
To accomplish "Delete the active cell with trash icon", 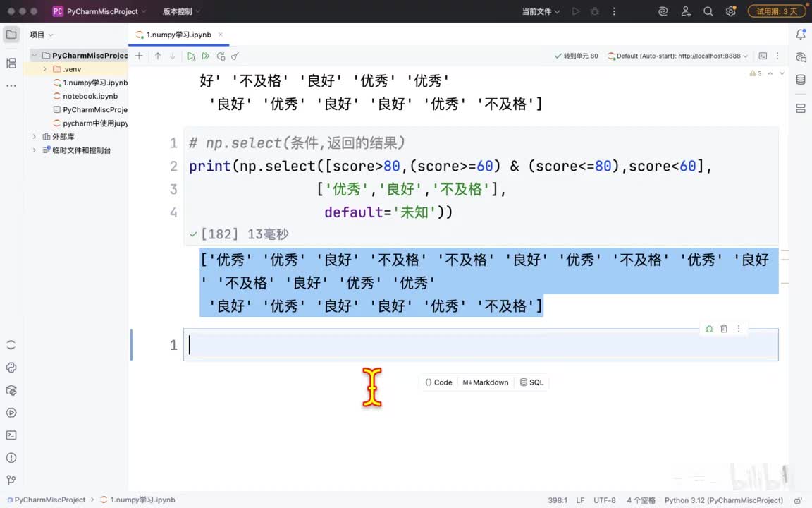I will tap(724, 329).
